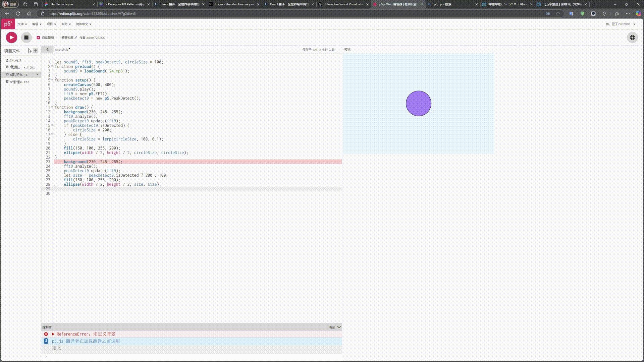Screen dimensions: 644x362
Task: Open author aden728200 link
Action: (x=96, y=38)
